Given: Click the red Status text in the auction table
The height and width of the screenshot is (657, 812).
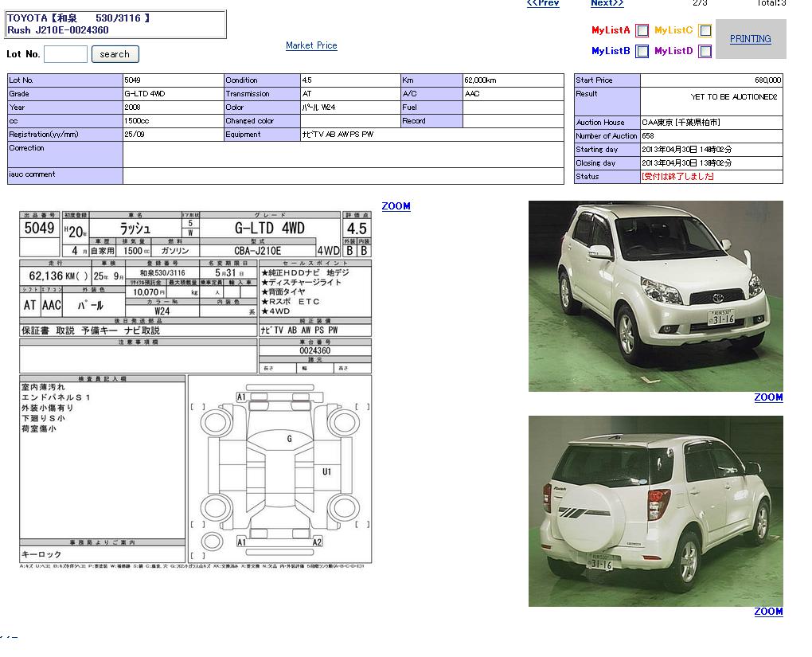Looking at the screenshot, I should click(677, 177).
